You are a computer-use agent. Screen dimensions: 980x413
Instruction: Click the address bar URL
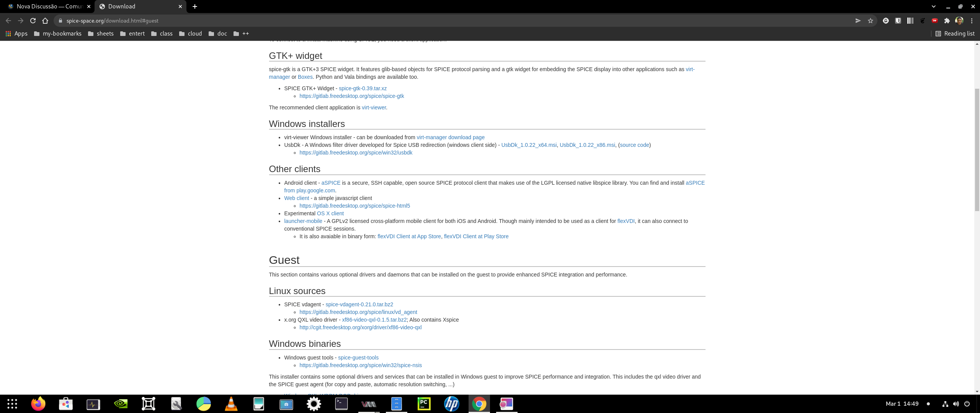point(112,21)
